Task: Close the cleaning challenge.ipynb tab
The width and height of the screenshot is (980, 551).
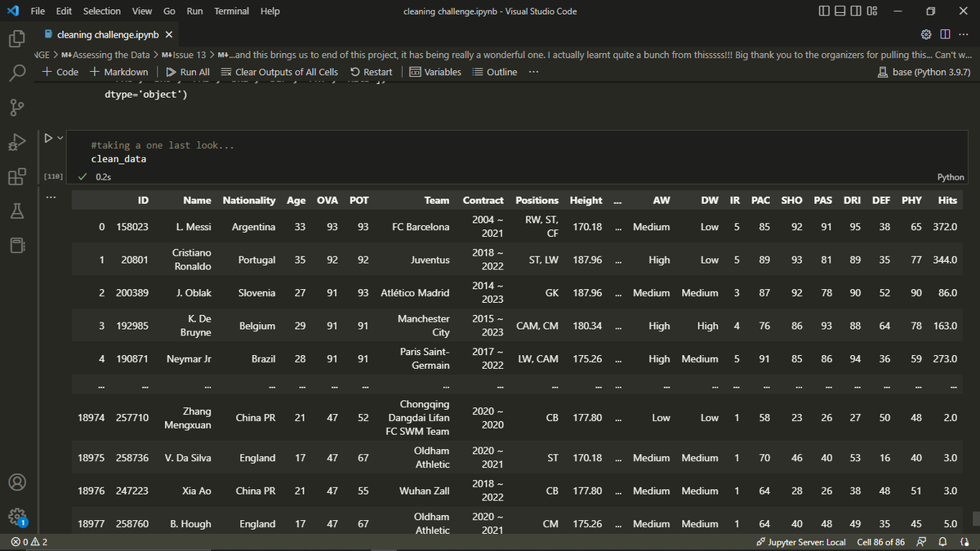Action: coord(168,35)
